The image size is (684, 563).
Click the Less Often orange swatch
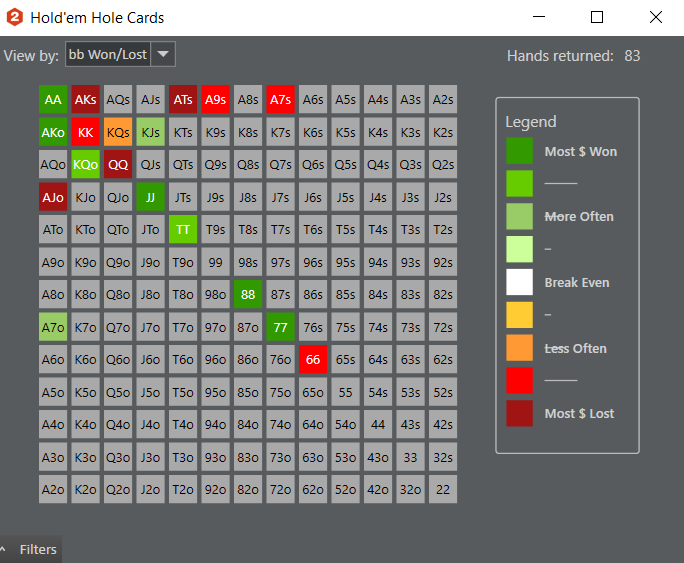click(x=520, y=348)
